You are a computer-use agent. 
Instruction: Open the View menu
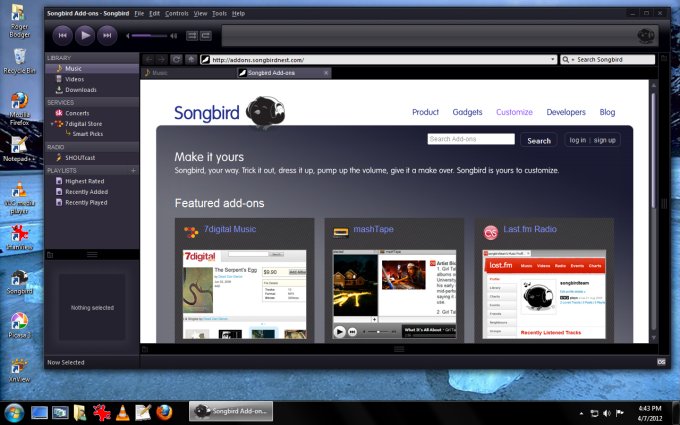(x=200, y=13)
